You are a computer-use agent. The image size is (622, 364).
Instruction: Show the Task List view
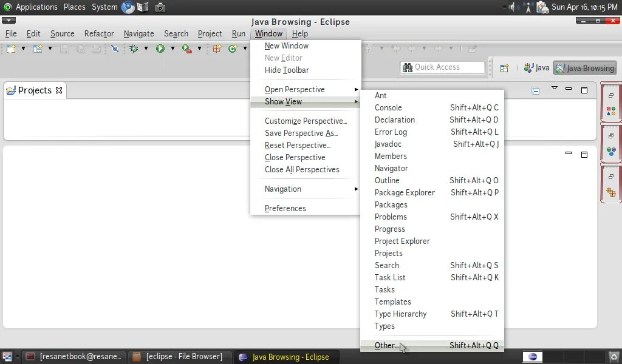pyautogui.click(x=432, y=278)
